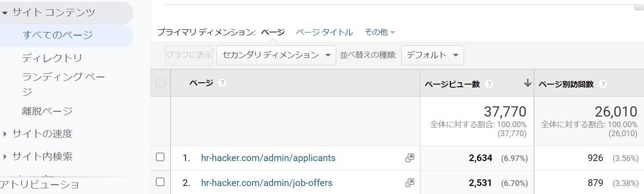Check the box for row 2 job-offers
Image resolution: width=644 pixels, height=194 pixels.
click(x=160, y=182)
